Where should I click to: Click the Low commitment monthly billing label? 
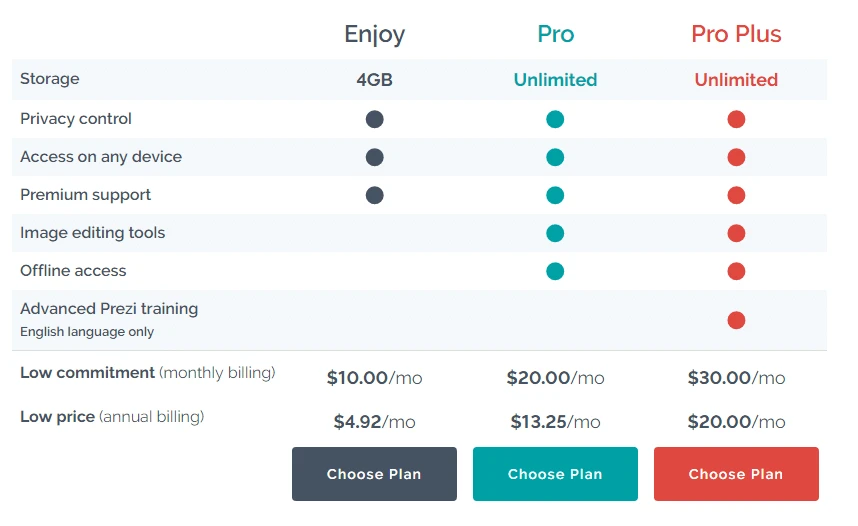148,373
